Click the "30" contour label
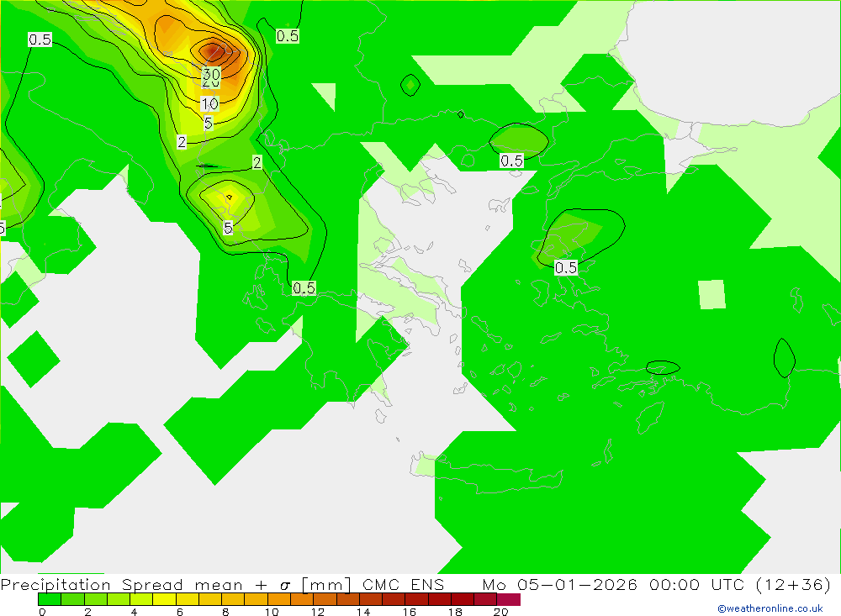This screenshot has height=616, width=841. click(x=211, y=73)
